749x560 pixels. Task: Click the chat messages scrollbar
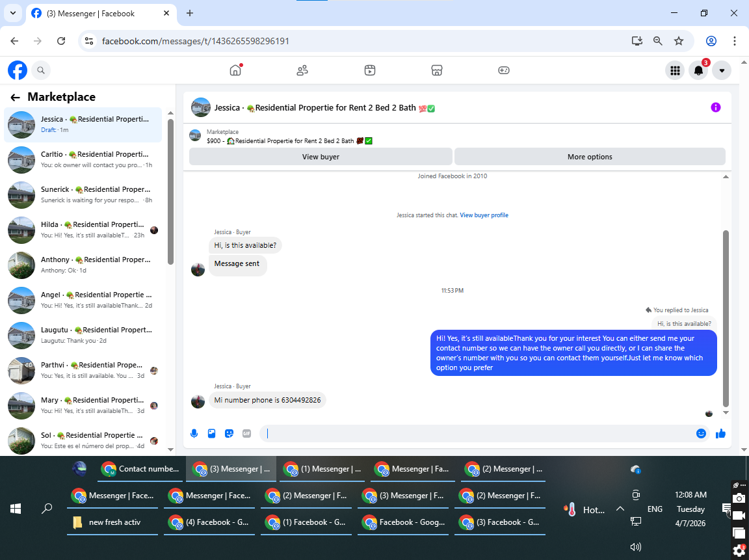[726, 318]
